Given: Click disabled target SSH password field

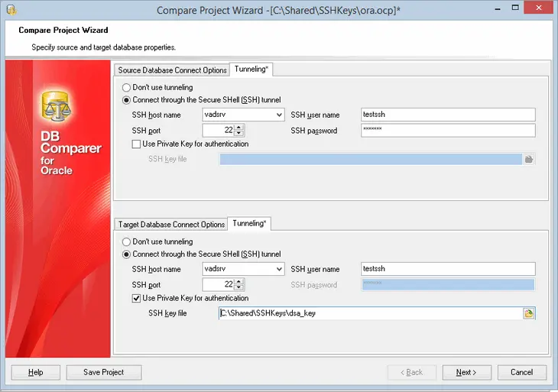Looking at the screenshot, I should click(x=448, y=284).
